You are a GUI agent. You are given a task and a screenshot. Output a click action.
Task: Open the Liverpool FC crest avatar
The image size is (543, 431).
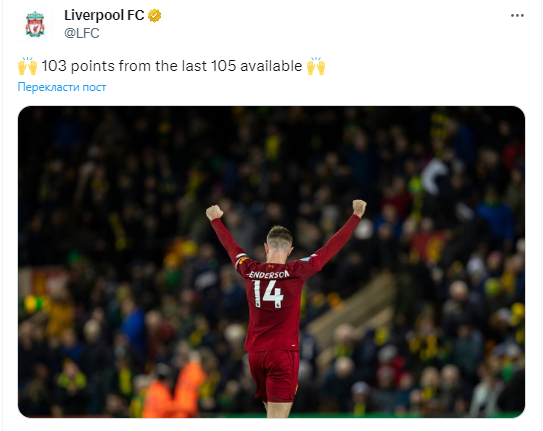[35, 24]
